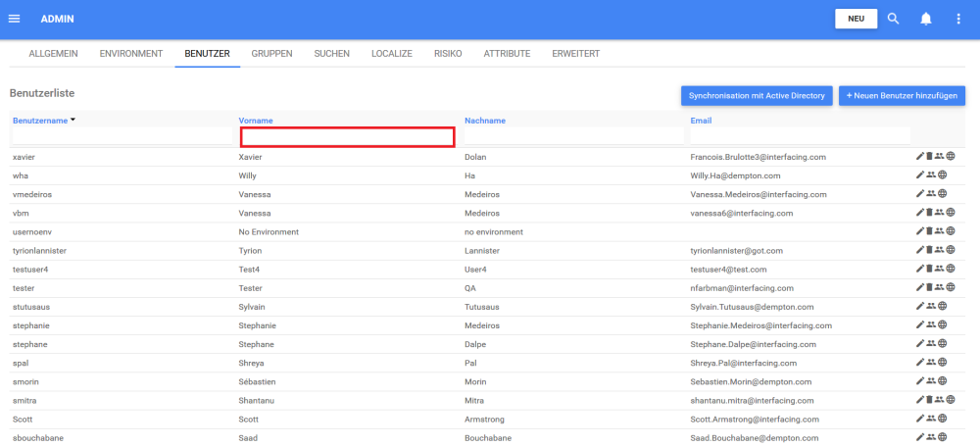980x446 pixels.
Task: Select last name Tutusaus
Action: point(483,306)
